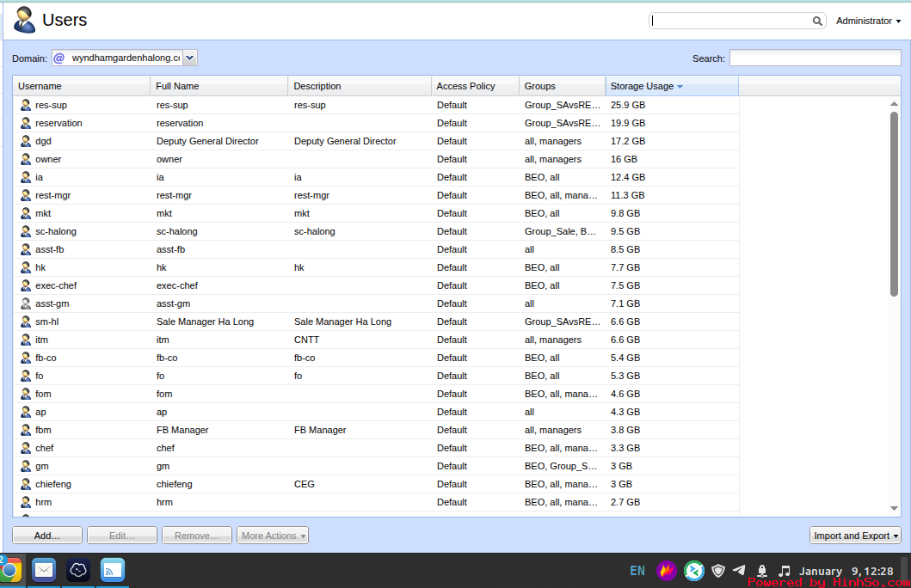Click the Add... button
The image size is (911, 588).
(47, 536)
